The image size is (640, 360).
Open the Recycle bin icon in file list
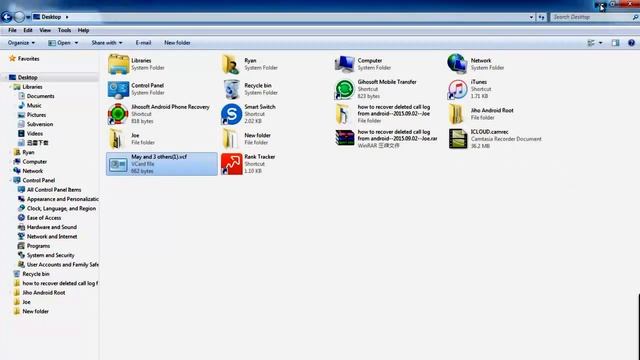(x=231, y=89)
